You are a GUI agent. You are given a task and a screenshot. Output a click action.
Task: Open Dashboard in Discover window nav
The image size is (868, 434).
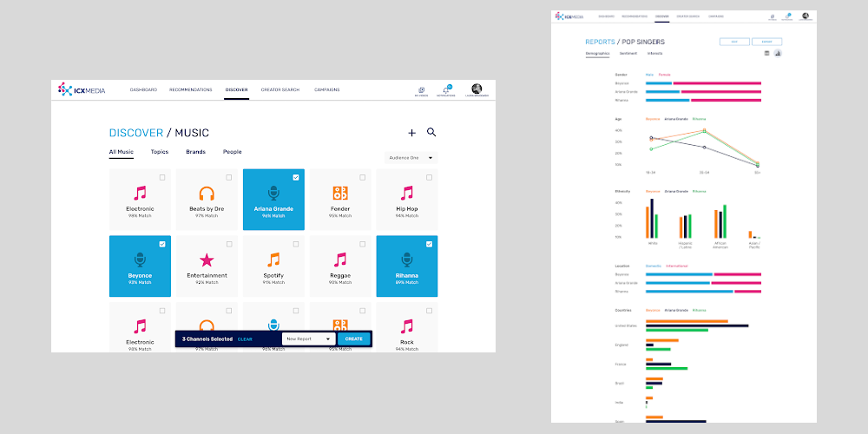(143, 89)
